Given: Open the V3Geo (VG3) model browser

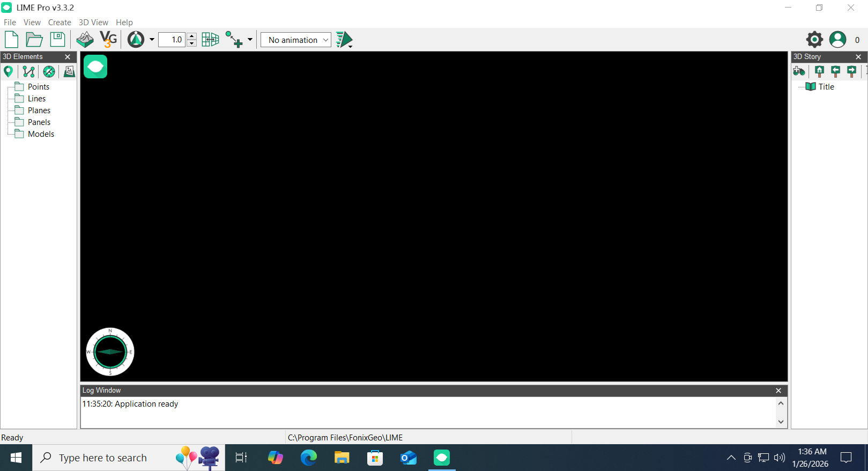Looking at the screenshot, I should pos(108,40).
